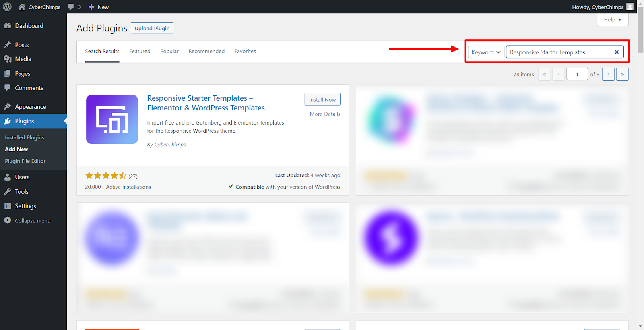This screenshot has width=644, height=330.
Task: Click the "20,000+ Active Installations" text
Action: pyautogui.click(x=118, y=187)
